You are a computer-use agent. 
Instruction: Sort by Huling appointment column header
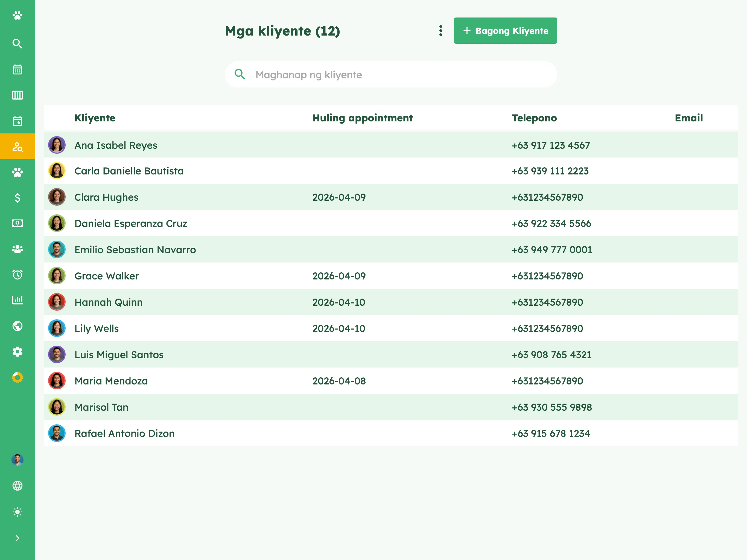tap(362, 118)
